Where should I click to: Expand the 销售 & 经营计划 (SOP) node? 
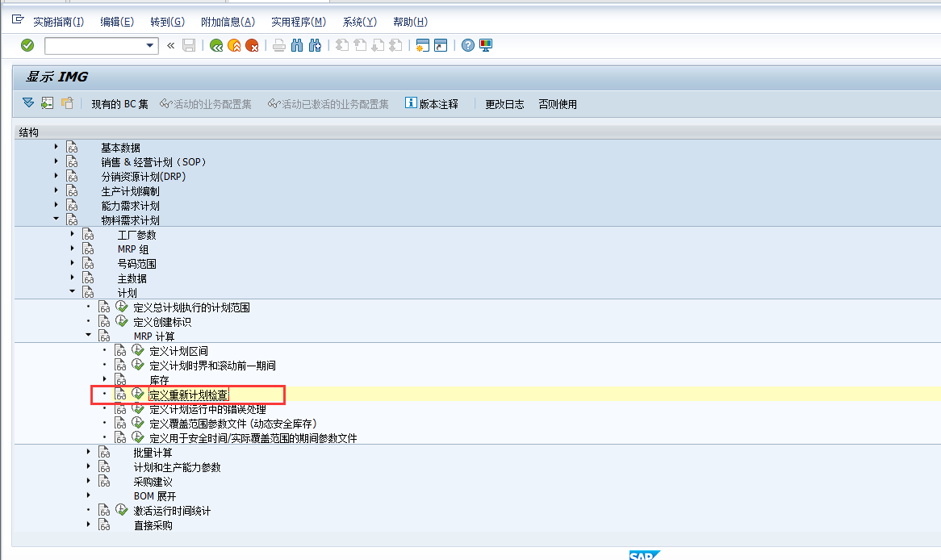click(56, 161)
